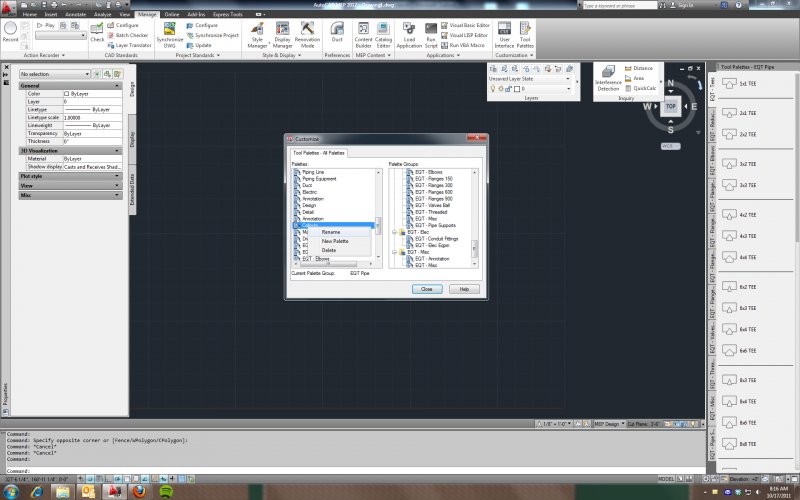
Task: Switch to the Express Tools tab
Action: [x=228, y=14]
